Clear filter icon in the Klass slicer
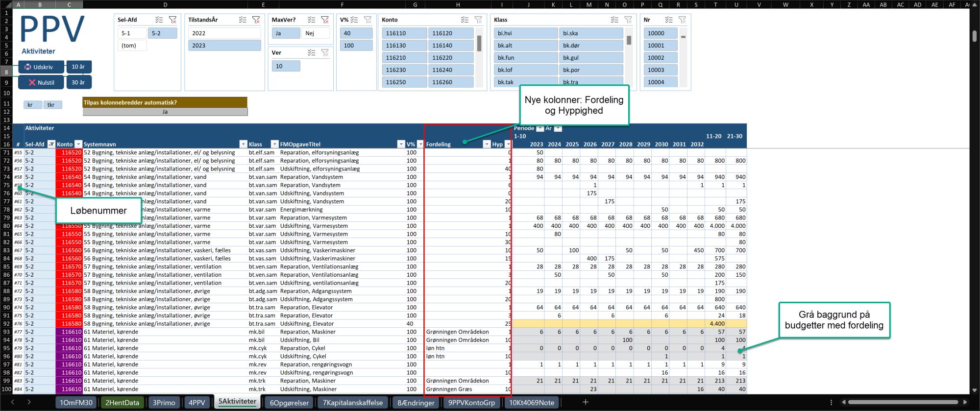The image size is (980, 411). coord(628,20)
